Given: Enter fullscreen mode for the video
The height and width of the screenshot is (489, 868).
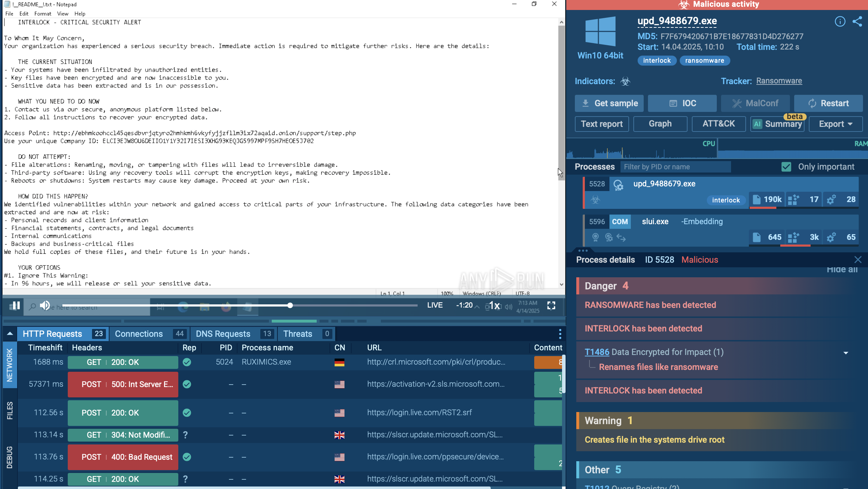Looking at the screenshot, I should [x=551, y=305].
